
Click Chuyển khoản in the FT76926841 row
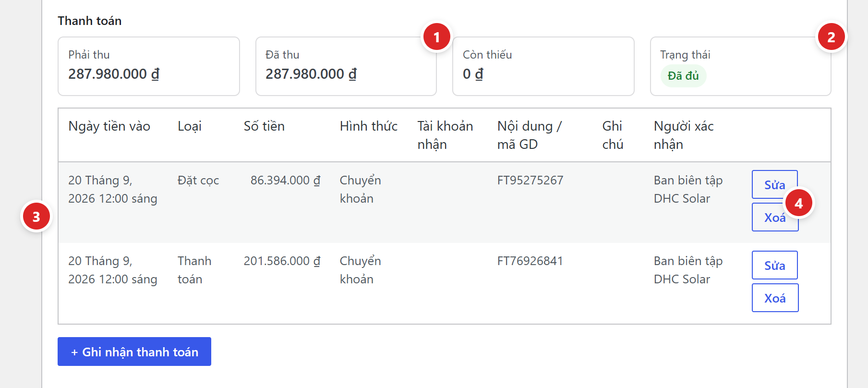pos(361,270)
